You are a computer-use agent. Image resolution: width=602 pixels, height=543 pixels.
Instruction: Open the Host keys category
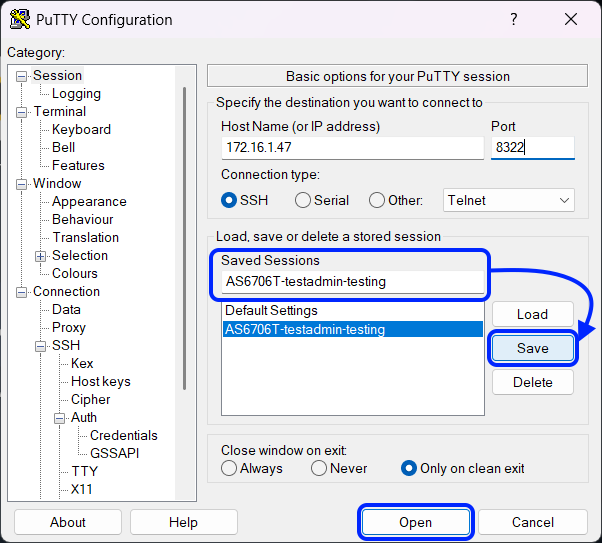[101, 381]
